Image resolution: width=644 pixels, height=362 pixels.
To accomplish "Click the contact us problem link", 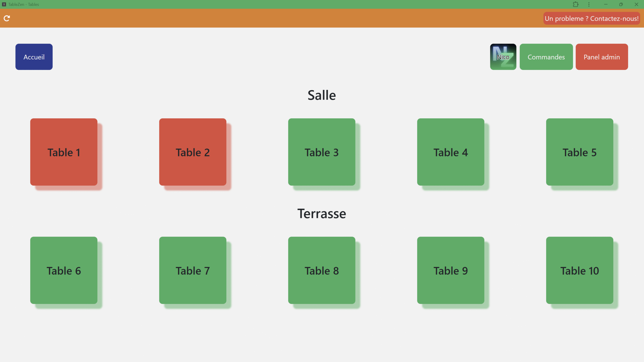I will click(591, 18).
